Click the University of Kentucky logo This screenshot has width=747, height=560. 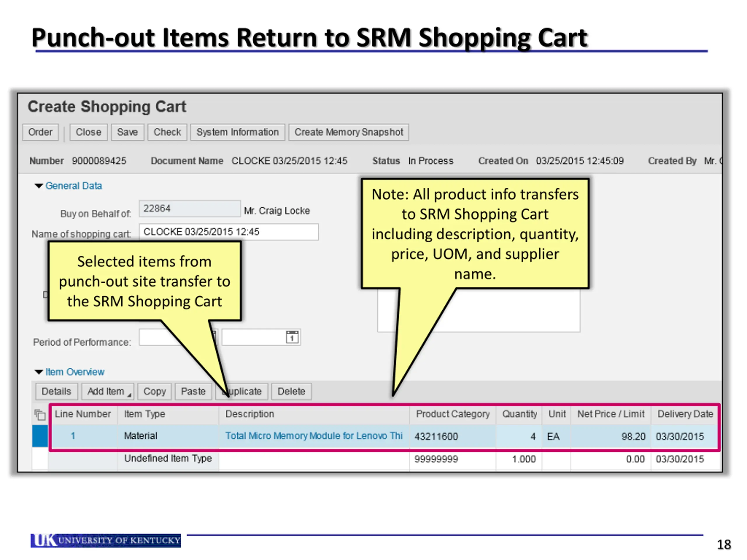[x=106, y=540]
